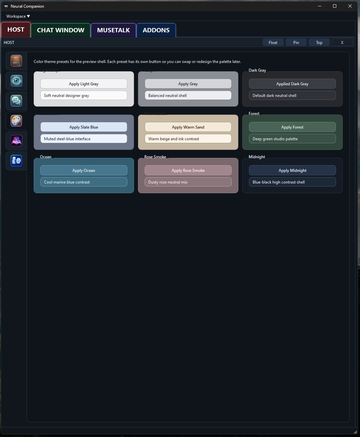Viewport: 360px width, 437px height.
Task: Close the HOST panel with X
Action: click(342, 42)
